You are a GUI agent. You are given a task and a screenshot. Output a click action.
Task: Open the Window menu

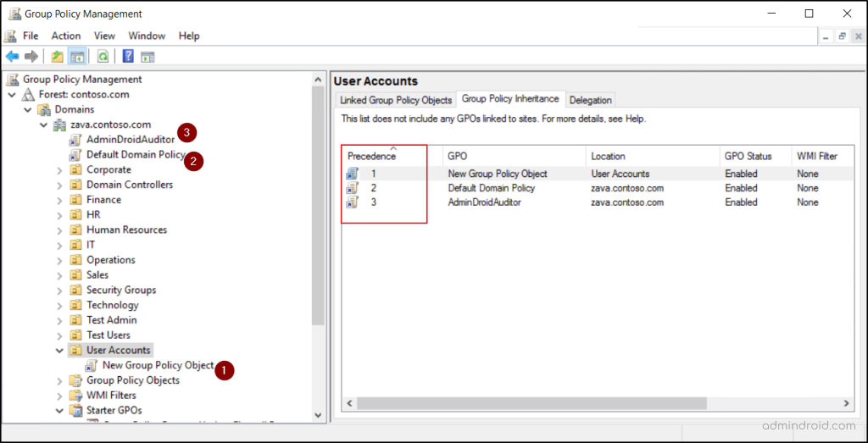click(147, 36)
